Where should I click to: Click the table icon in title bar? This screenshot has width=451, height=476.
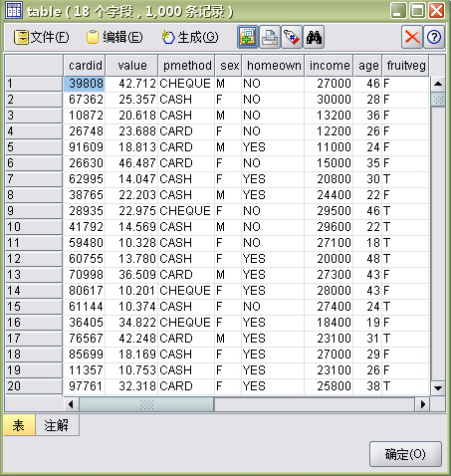[x=14, y=10]
